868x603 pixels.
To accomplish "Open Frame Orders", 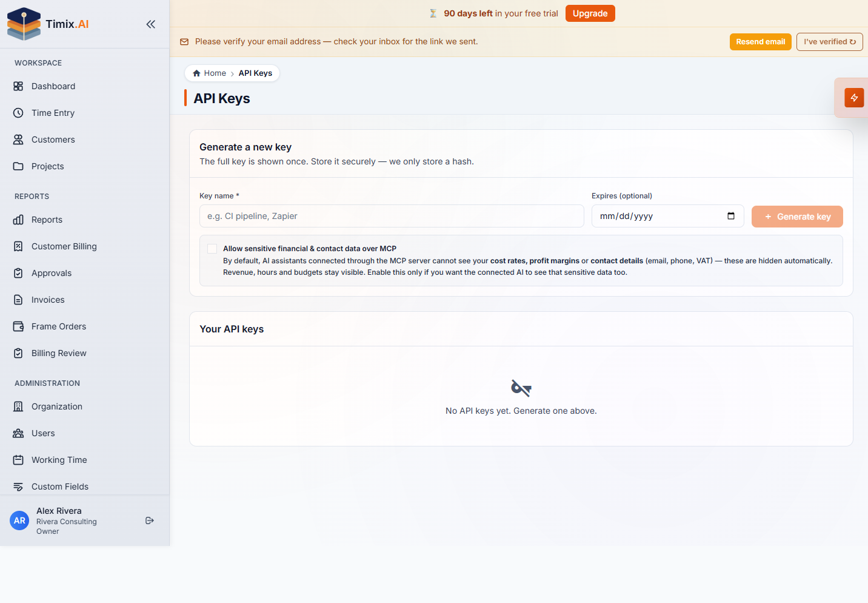I will tap(85, 326).
